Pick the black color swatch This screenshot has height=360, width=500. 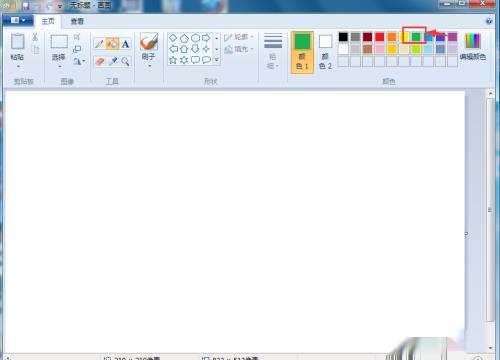coord(343,37)
